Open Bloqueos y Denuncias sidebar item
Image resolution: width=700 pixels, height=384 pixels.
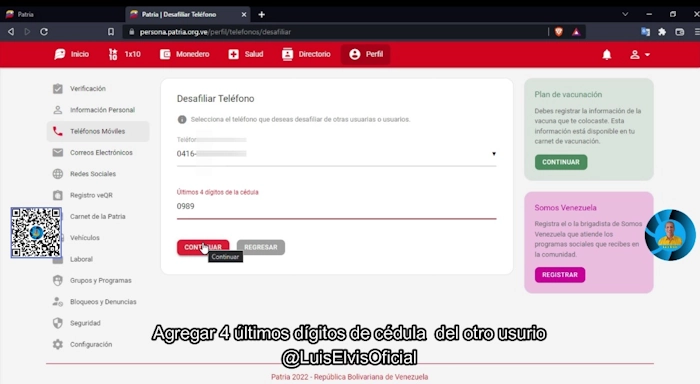(98, 302)
